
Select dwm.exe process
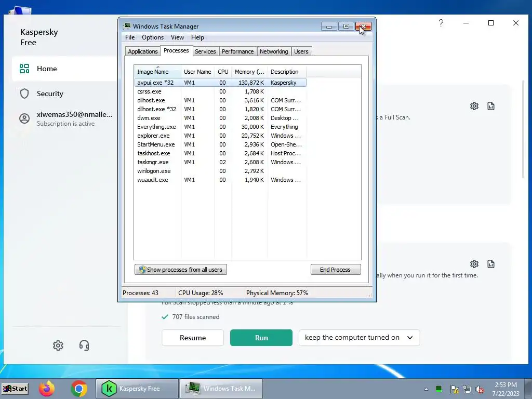tap(220, 118)
